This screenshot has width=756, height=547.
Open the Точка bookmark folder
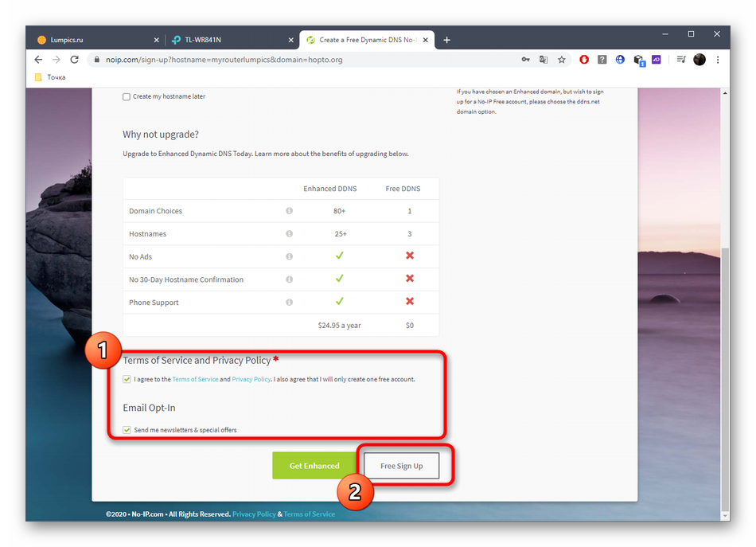click(x=50, y=77)
